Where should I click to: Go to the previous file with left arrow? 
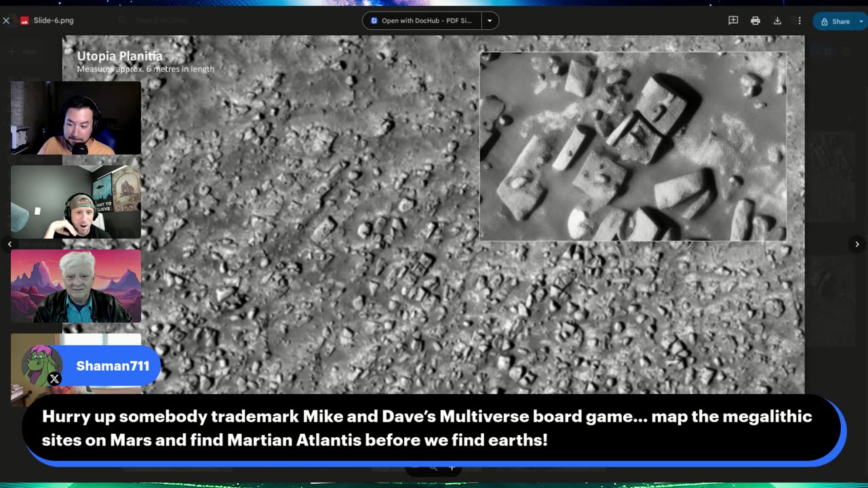pyautogui.click(x=9, y=244)
